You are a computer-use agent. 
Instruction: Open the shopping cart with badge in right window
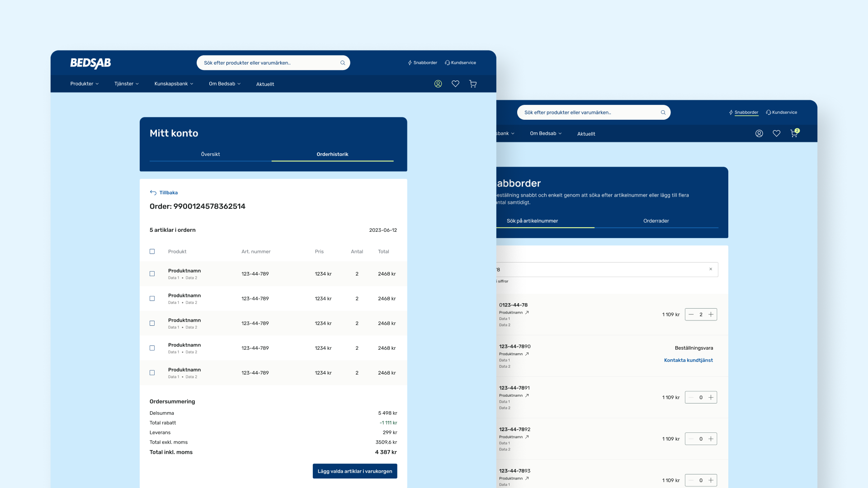coord(794,133)
